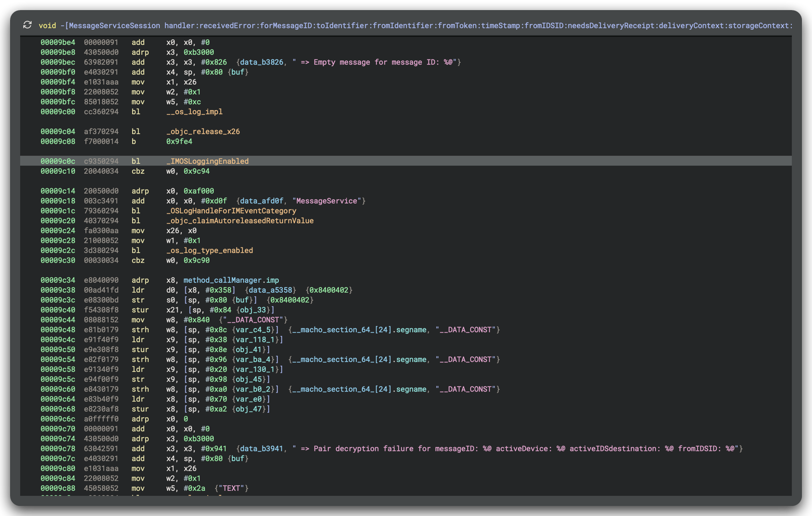Click data_b3941 pair decryption string reference

262,449
